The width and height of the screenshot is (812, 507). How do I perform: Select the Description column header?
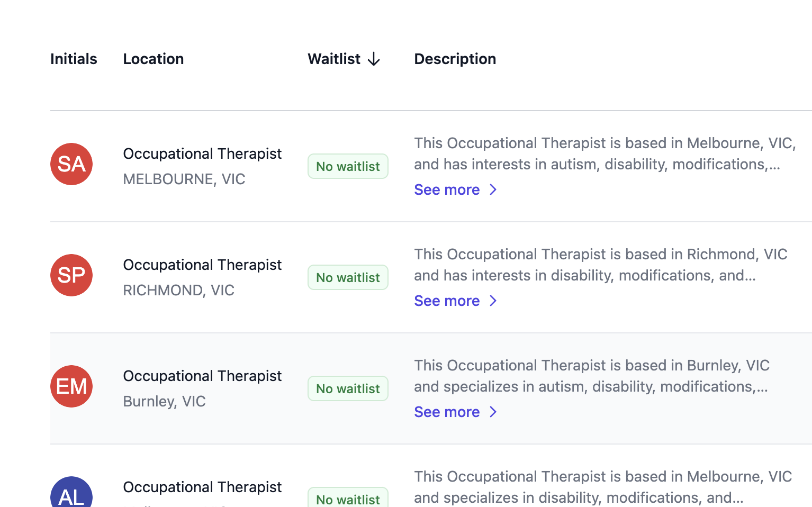455,59
